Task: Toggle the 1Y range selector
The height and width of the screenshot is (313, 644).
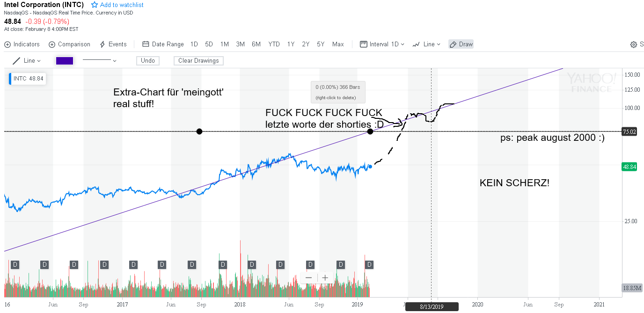Action: point(290,44)
